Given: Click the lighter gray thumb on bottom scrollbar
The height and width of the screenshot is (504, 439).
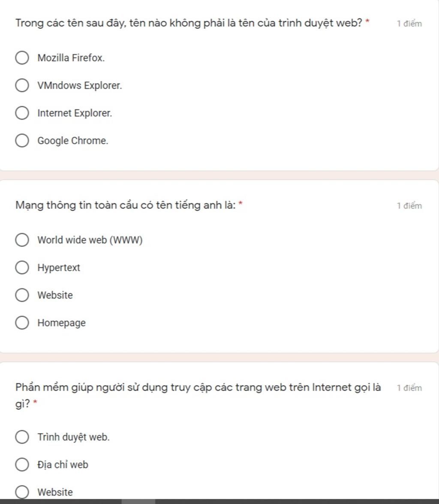Looking at the screenshot, I should [x=138, y=501].
